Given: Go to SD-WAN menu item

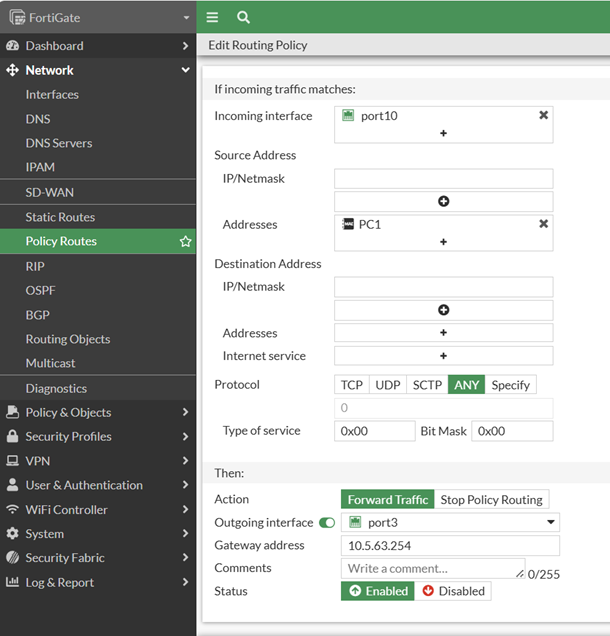Looking at the screenshot, I should pyautogui.click(x=50, y=192).
